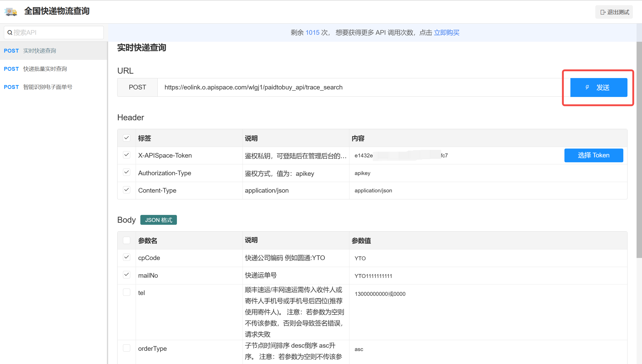Click the search magnifier icon
This screenshot has width=642, height=364.
pyautogui.click(x=10, y=32)
